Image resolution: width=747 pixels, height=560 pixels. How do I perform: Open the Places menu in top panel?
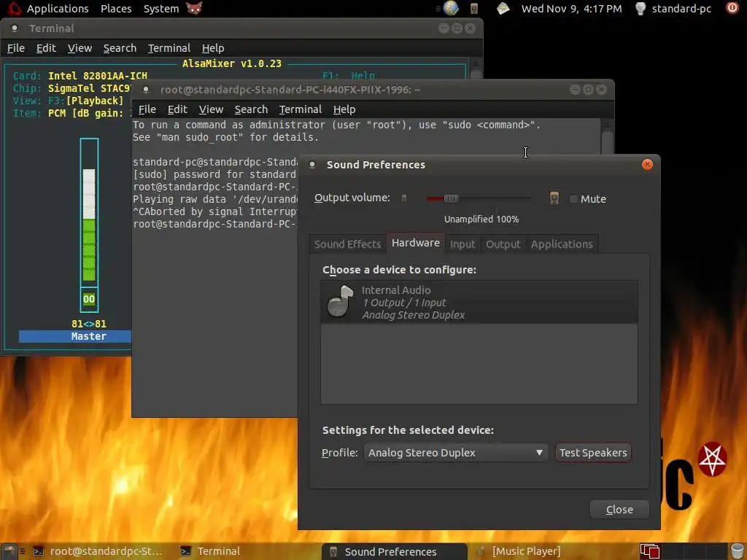pos(116,9)
